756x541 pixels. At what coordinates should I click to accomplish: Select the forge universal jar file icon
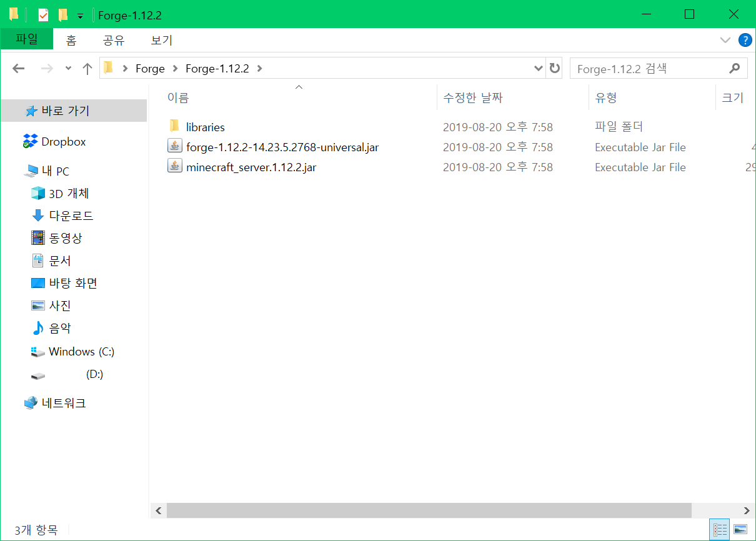click(x=175, y=146)
